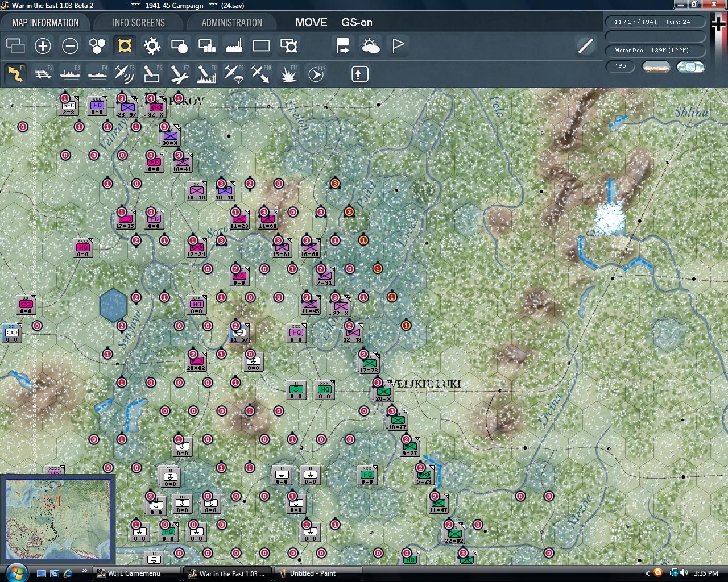This screenshot has height=582, width=728.
Task: Select the F11 explosion icon mode
Action: [288, 74]
